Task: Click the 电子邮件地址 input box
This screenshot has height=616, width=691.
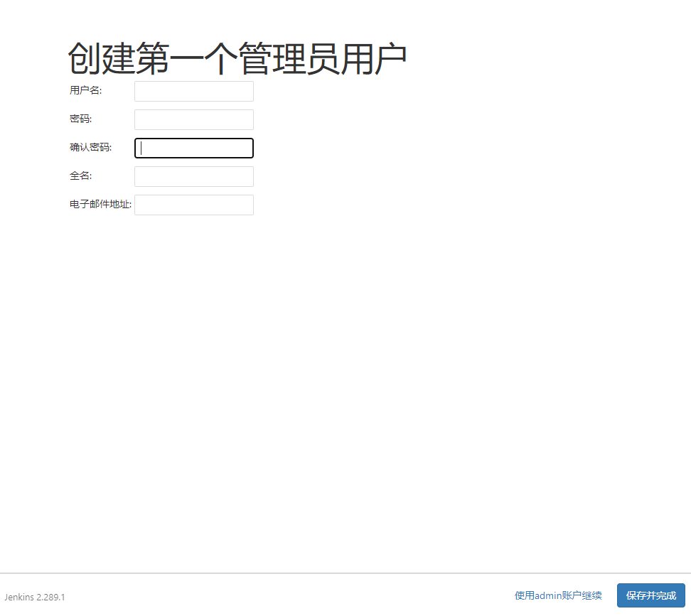Action: 193,205
